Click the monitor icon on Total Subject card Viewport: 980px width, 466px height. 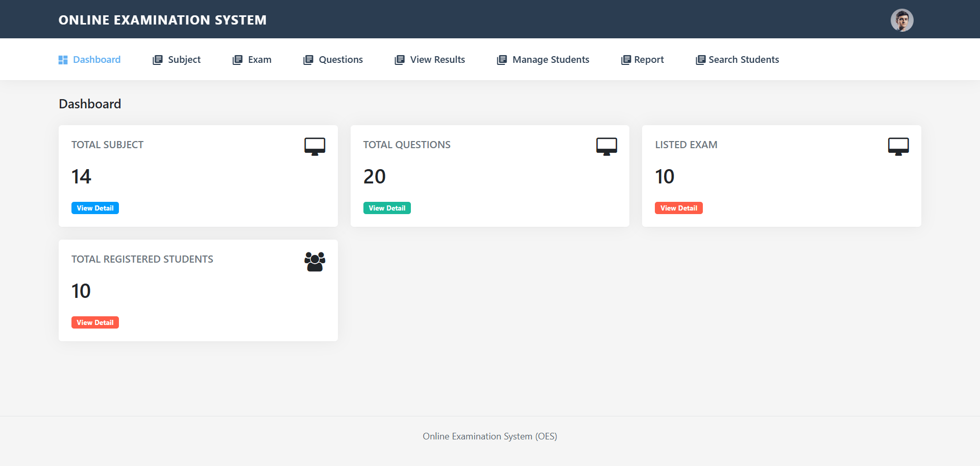[x=314, y=146]
